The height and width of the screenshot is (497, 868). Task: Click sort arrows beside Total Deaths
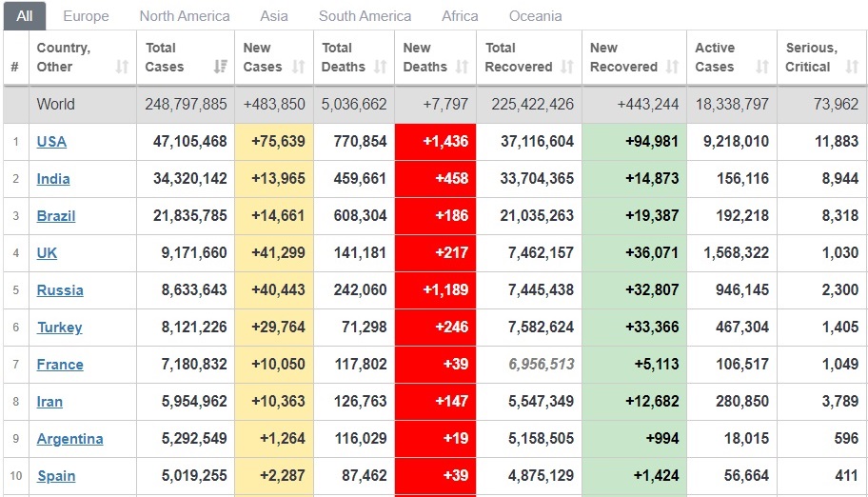pyautogui.click(x=381, y=67)
